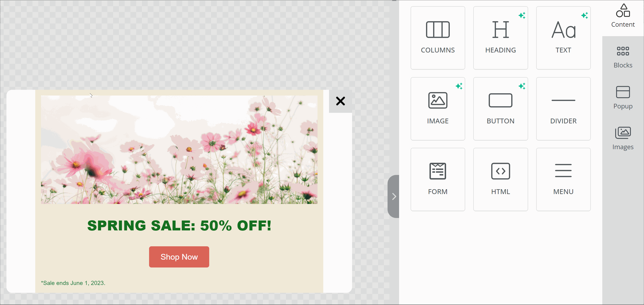Switch to the Blocks tab
The width and height of the screenshot is (644, 305).
(x=623, y=57)
